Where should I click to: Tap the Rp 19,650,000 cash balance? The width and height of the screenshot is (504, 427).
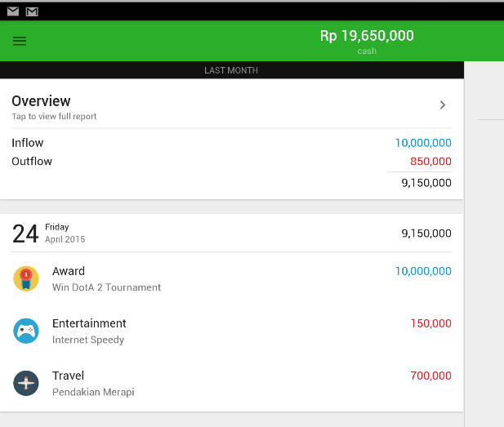pos(367,36)
